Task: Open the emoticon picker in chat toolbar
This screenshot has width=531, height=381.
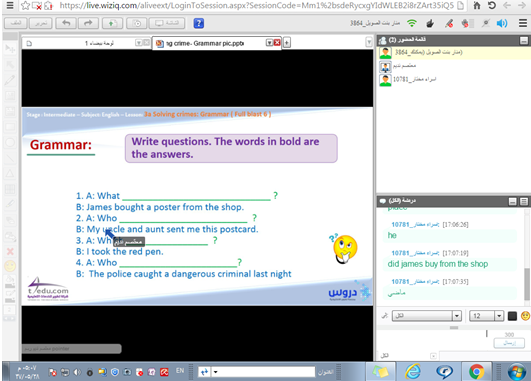Action: [x=525, y=316]
